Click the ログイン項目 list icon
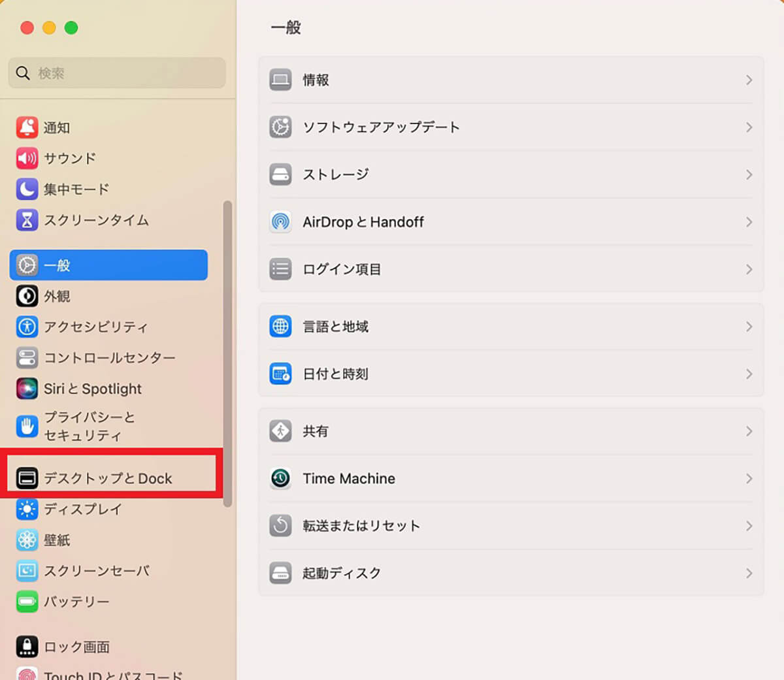Screen dimensions: 784x680 tap(280, 269)
